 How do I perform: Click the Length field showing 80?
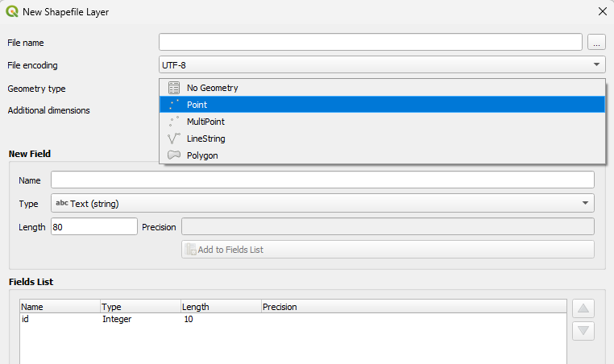94,226
